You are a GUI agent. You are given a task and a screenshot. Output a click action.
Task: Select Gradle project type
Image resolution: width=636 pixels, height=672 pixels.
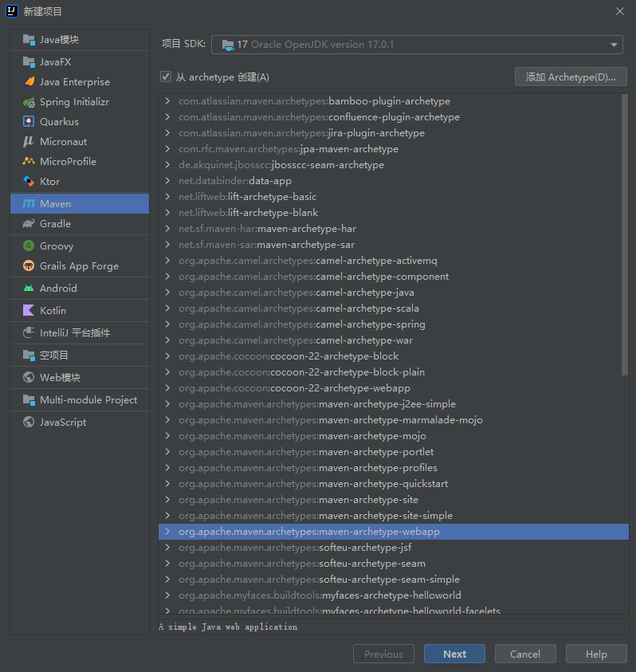(80, 224)
